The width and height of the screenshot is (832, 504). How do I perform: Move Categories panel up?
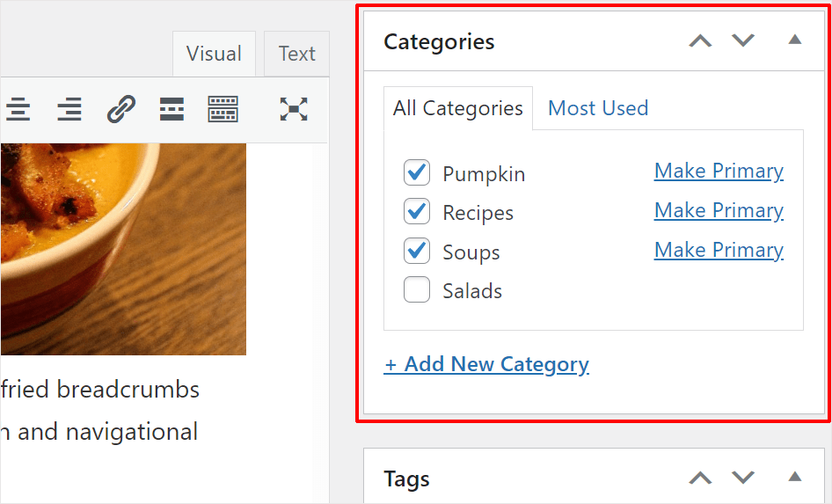700,41
